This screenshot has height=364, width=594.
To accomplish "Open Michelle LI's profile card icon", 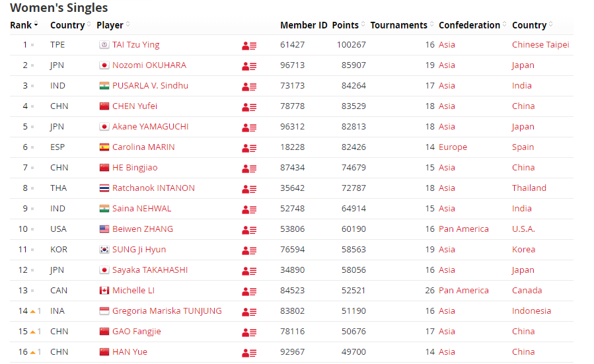I will (x=249, y=291).
